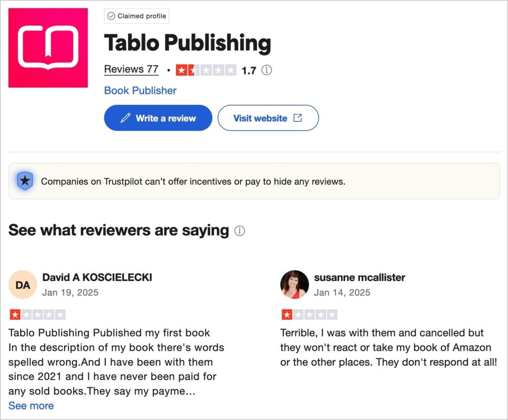Click the Write a review button
Image resolution: width=508 pixels, height=420 pixels.
tap(158, 118)
